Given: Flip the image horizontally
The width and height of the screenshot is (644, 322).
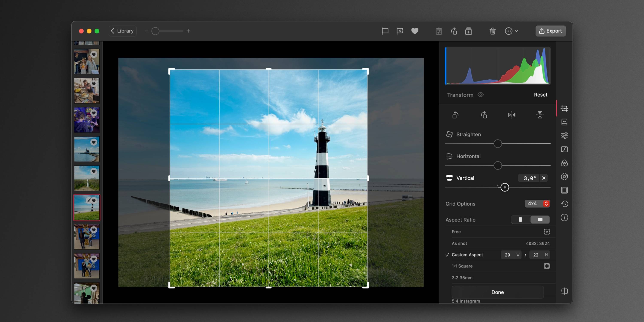Looking at the screenshot, I should (x=512, y=115).
